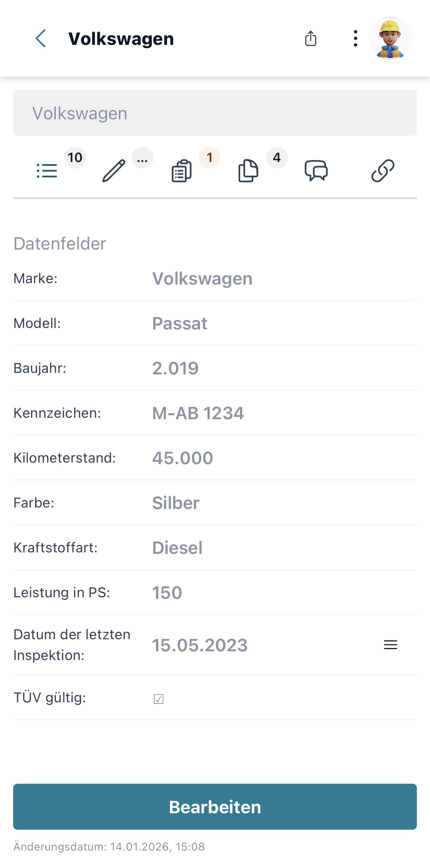
Task: Tap the Kilometerstand value 45.000
Action: coord(183,458)
